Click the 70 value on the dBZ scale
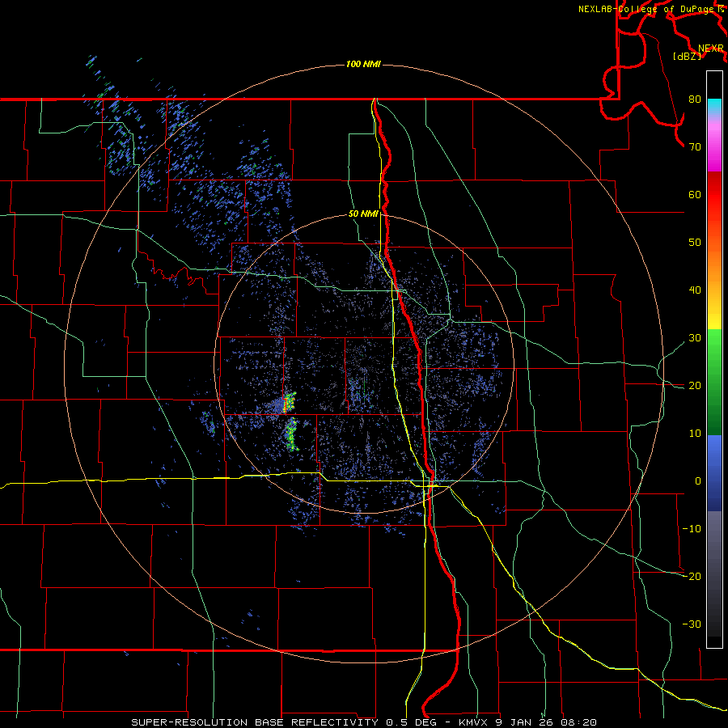728x728 pixels. coord(695,147)
